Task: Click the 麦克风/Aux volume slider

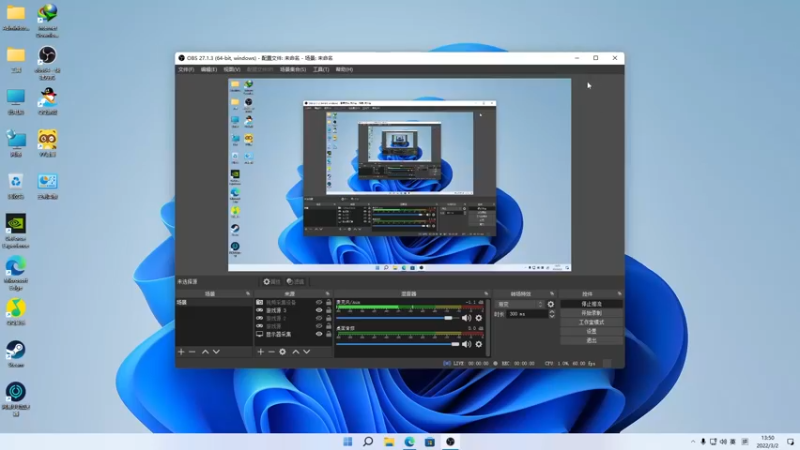Action: click(x=397, y=318)
